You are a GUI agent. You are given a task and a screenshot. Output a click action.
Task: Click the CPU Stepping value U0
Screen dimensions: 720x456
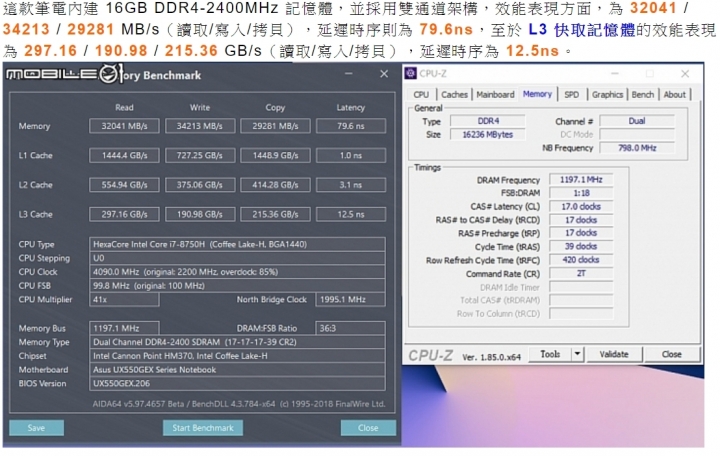click(x=237, y=258)
